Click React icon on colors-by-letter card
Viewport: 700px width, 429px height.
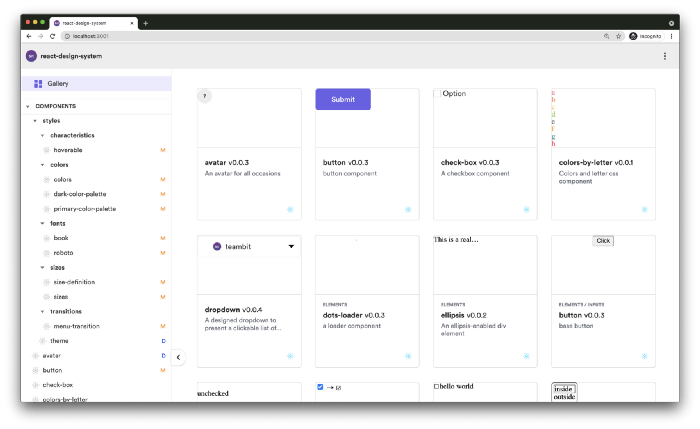(645, 209)
